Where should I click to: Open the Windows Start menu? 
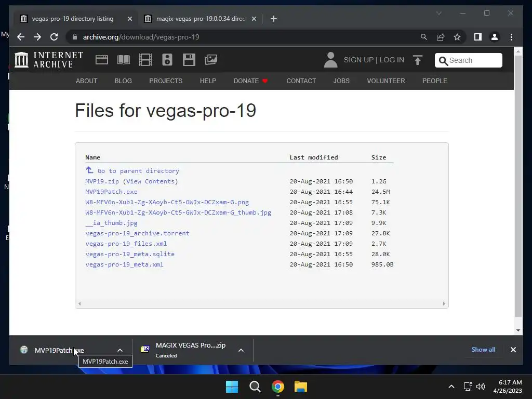[x=232, y=387]
